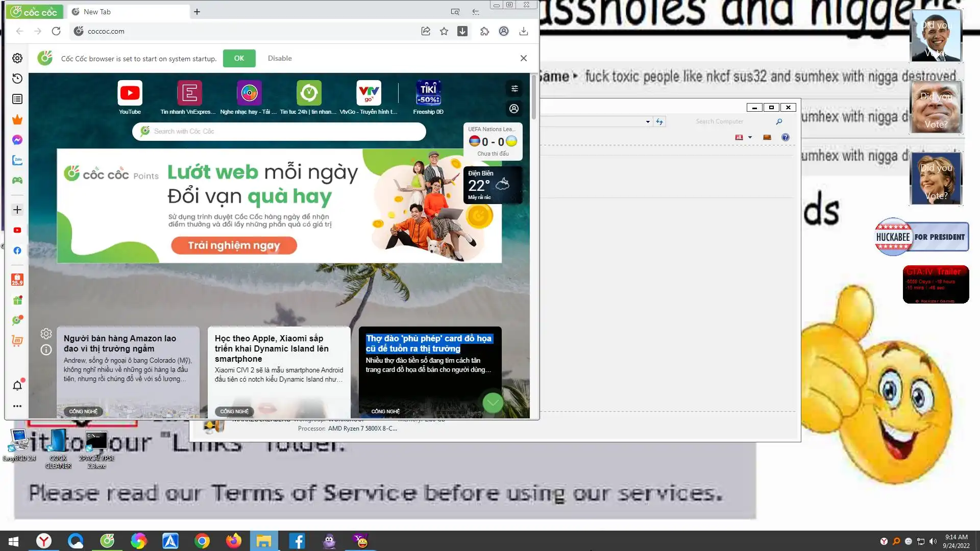Disable Cốc Cốc start on system startup

(x=280, y=58)
